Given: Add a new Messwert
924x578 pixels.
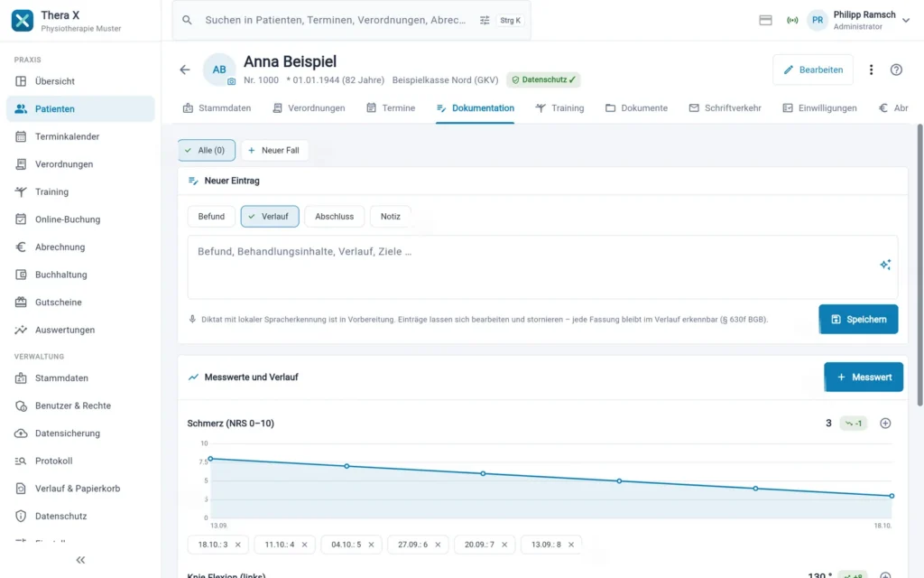Looking at the screenshot, I should tap(864, 377).
